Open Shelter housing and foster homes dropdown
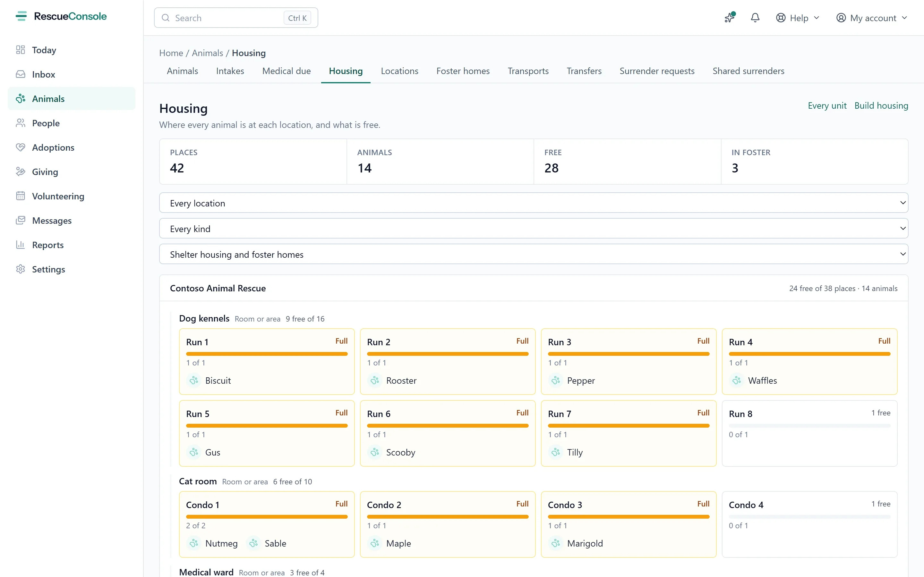 [534, 254]
